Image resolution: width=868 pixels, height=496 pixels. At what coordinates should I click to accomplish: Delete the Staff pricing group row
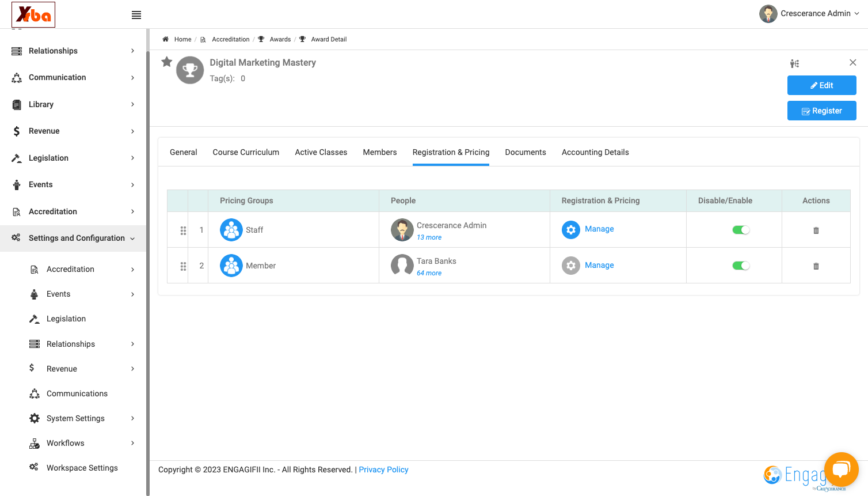click(x=816, y=230)
